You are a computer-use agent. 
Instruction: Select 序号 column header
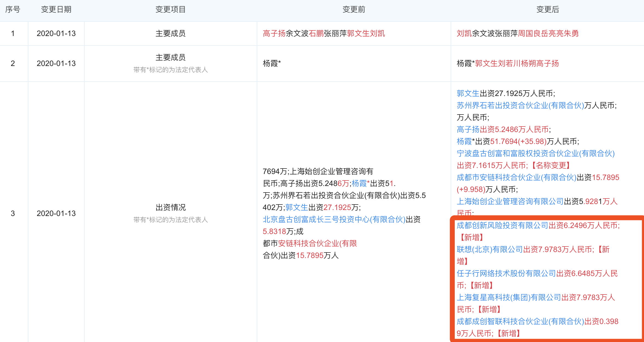point(13,10)
